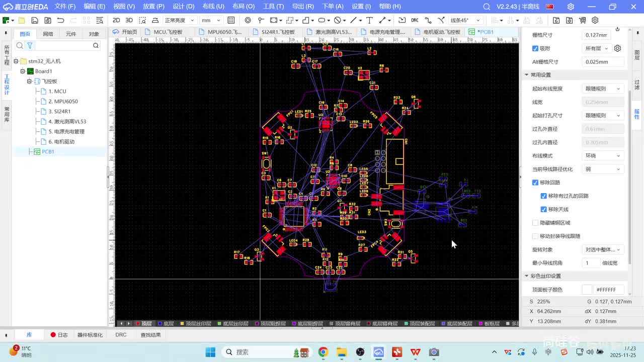Open the 当前导线路径优化 dropdown
The image size is (644, 362).
[603, 169]
